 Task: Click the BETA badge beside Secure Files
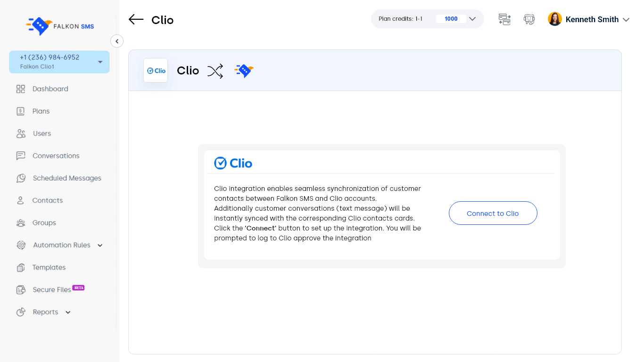78,288
